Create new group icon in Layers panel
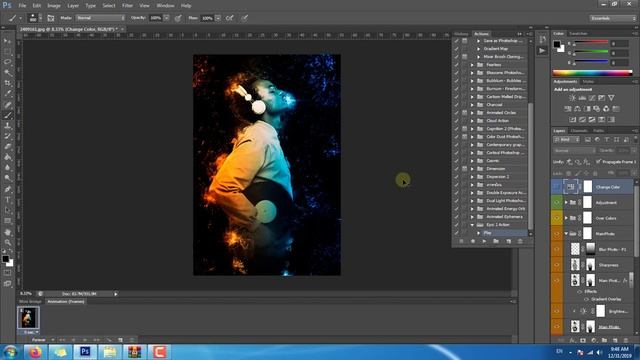 coord(604,340)
